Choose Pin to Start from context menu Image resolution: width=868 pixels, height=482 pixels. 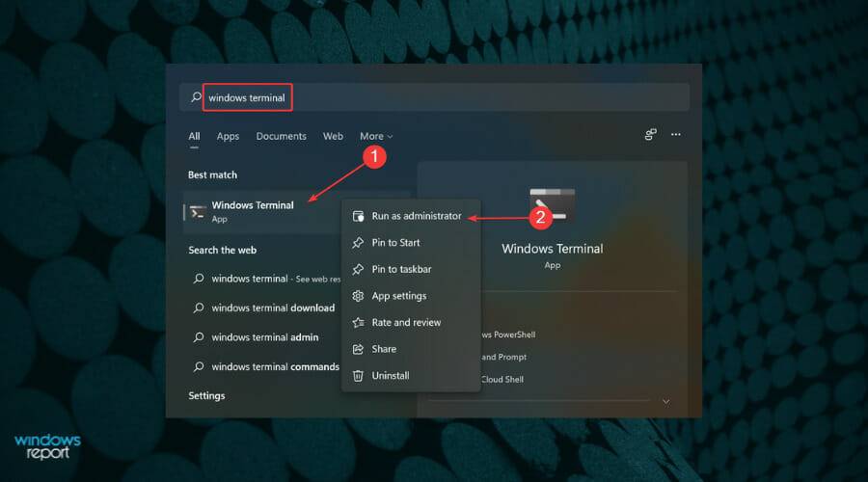pyautogui.click(x=411, y=242)
